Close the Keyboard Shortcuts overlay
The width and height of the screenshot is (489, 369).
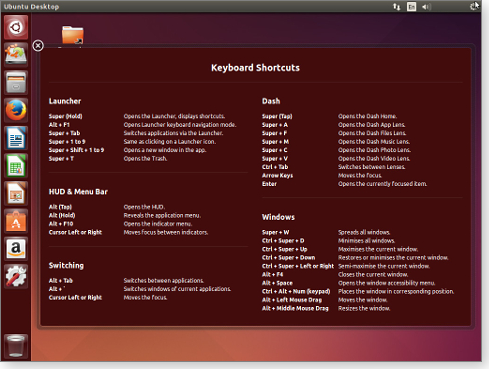(x=38, y=45)
